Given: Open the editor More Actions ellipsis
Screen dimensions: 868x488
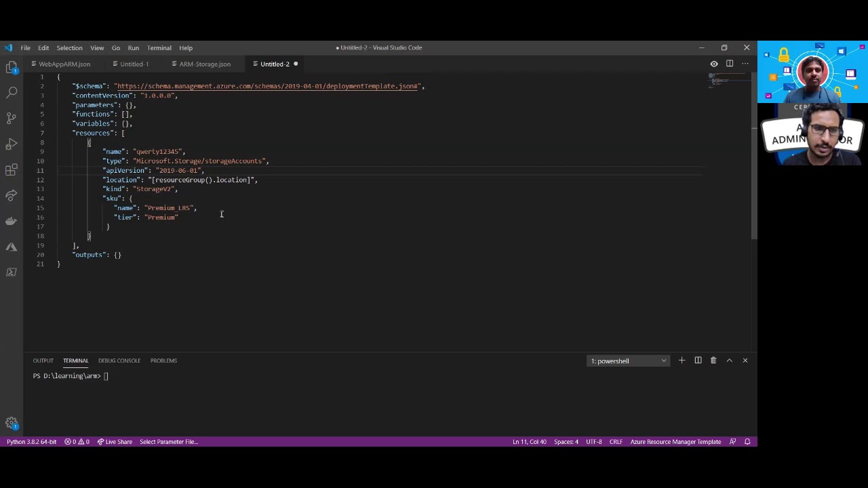Looking at the screenshot, I should click(745, 64).
